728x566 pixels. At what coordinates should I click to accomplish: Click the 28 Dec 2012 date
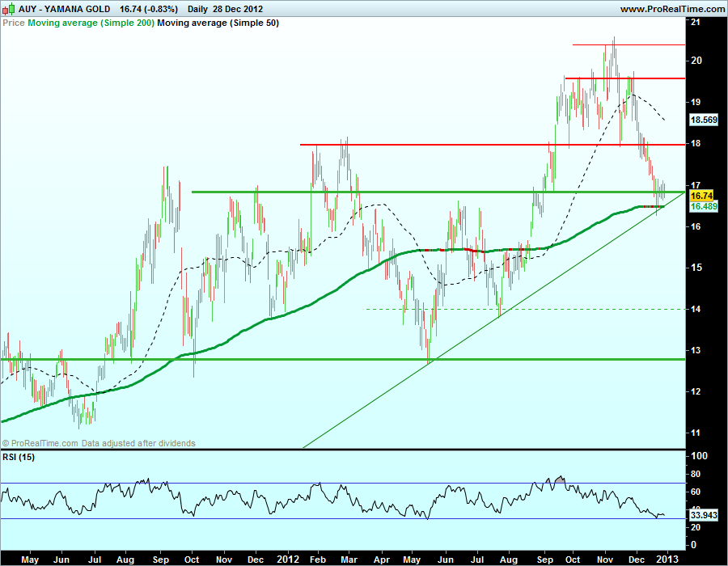coord(237,9)
